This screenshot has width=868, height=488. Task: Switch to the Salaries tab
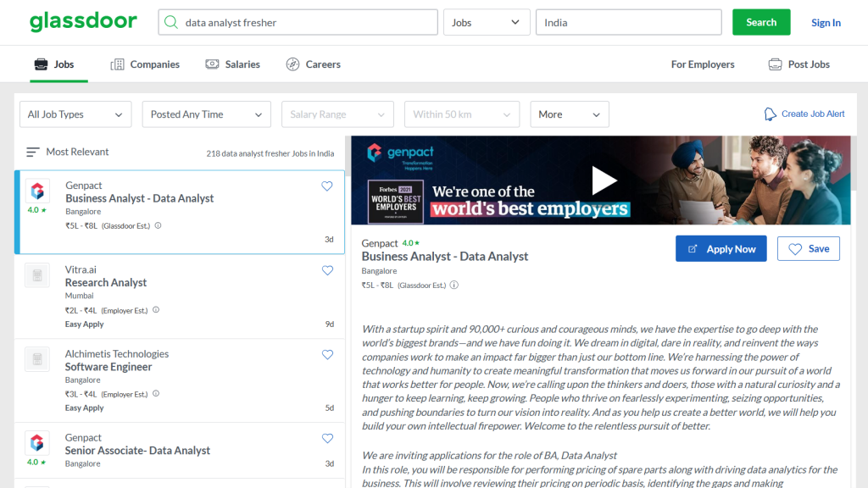232,64
